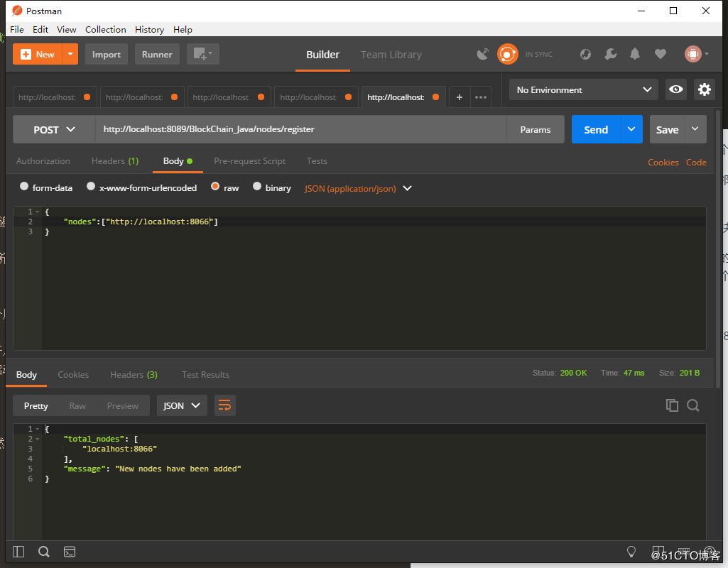This screenshot has width=728, height=568.
Task: Open the POST method dropdown
Action: 54,130
